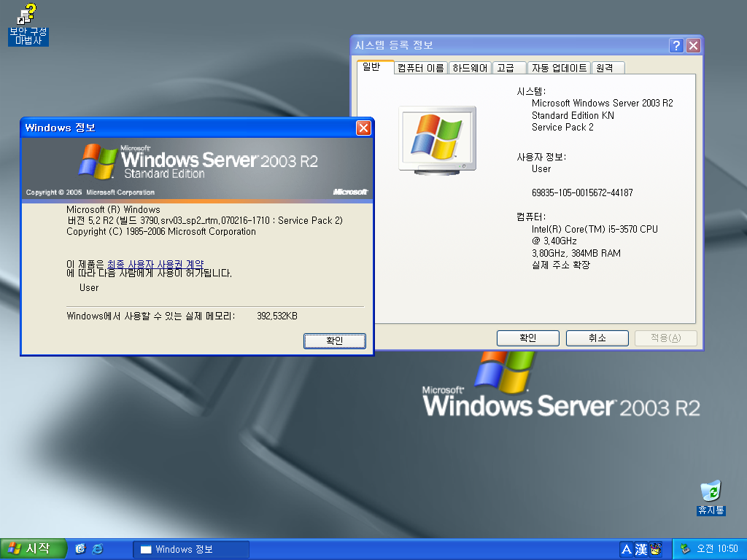Screen dimensions: 747x560
Task: Click the 'Microsoft Windows Server 2003 R2' system text
Action: point(602,104)
